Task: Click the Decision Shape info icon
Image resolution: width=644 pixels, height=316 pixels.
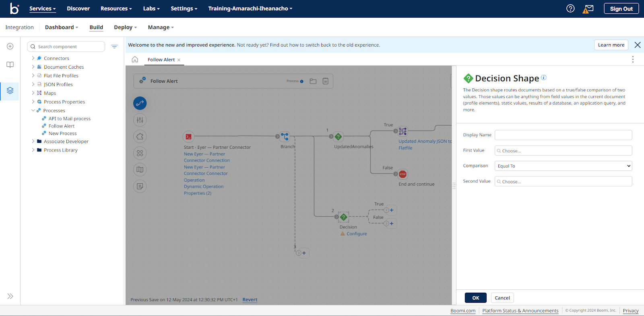Action: (x=543, y=78)
